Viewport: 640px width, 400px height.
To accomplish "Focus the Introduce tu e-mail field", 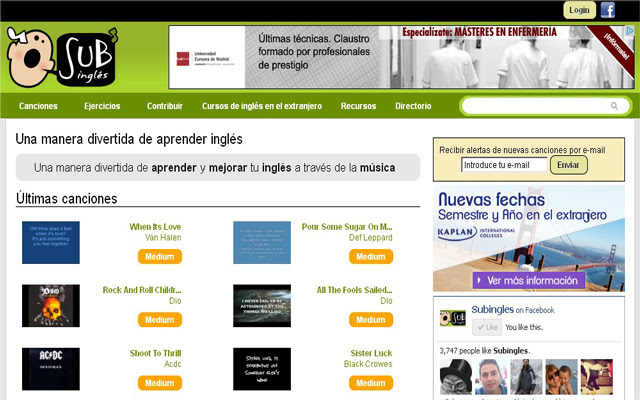I will coord(504,165).
